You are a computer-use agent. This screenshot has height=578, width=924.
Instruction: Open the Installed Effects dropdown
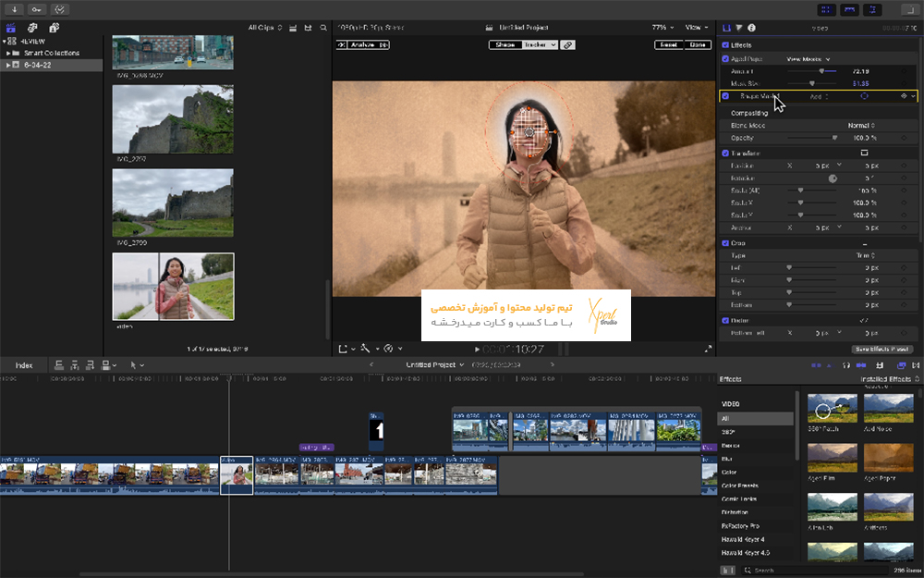point(890,378)
